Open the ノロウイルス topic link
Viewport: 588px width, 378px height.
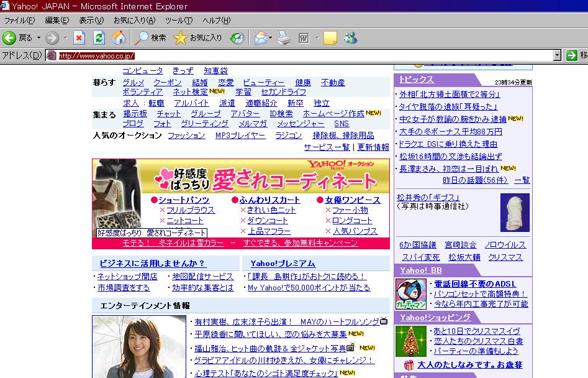505,245
